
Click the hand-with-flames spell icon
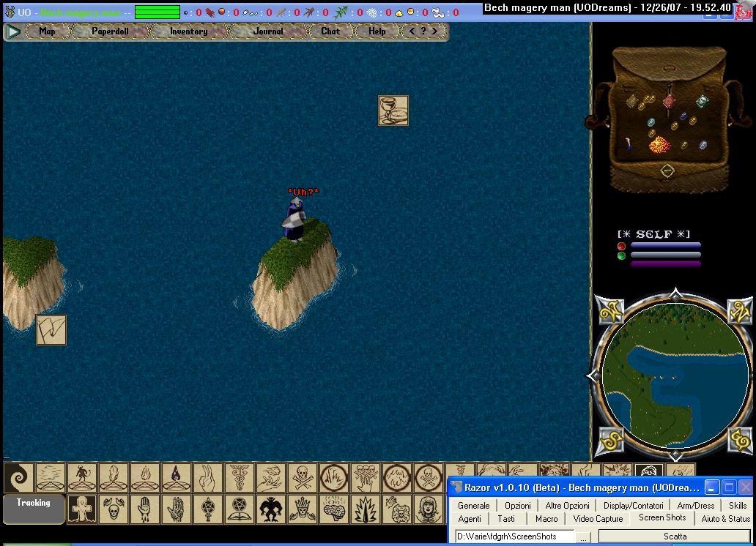tap(270, 478)
